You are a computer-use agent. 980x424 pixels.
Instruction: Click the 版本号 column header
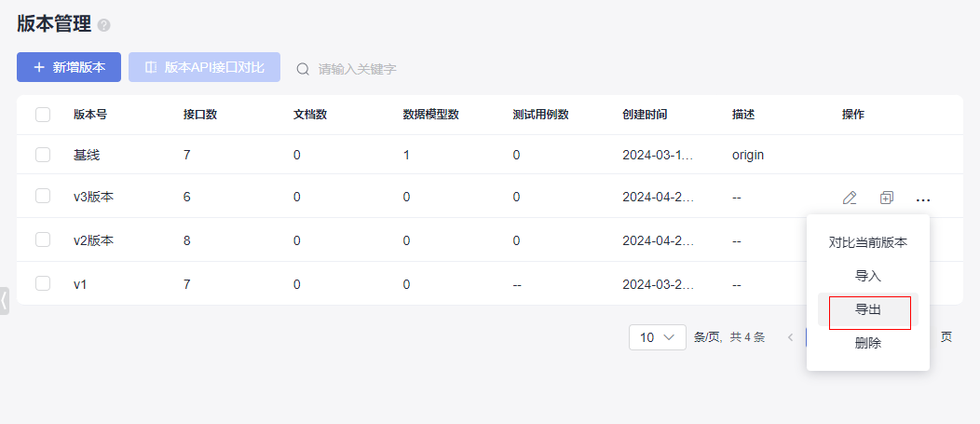point(90,115)
